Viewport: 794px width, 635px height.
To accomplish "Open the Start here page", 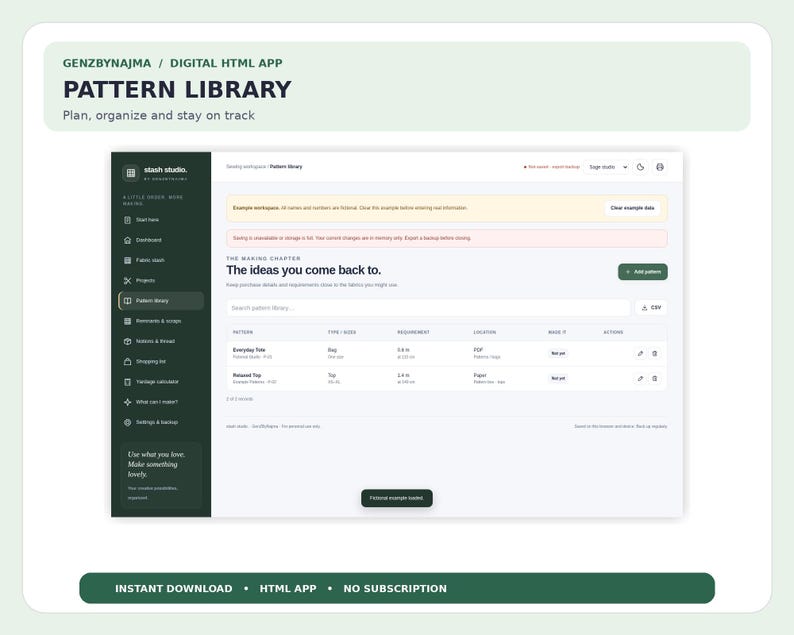I will coord(161,220).
